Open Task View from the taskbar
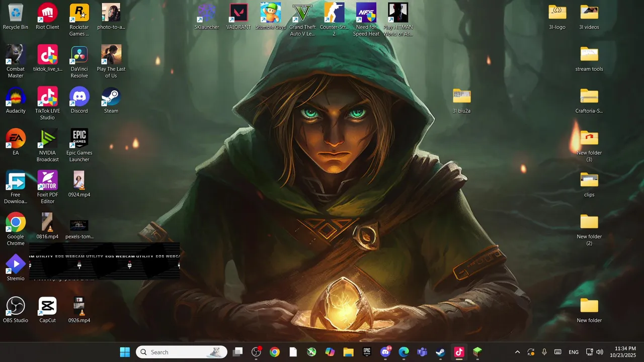Viewport: 644px width, 362px height. (238, 352)
